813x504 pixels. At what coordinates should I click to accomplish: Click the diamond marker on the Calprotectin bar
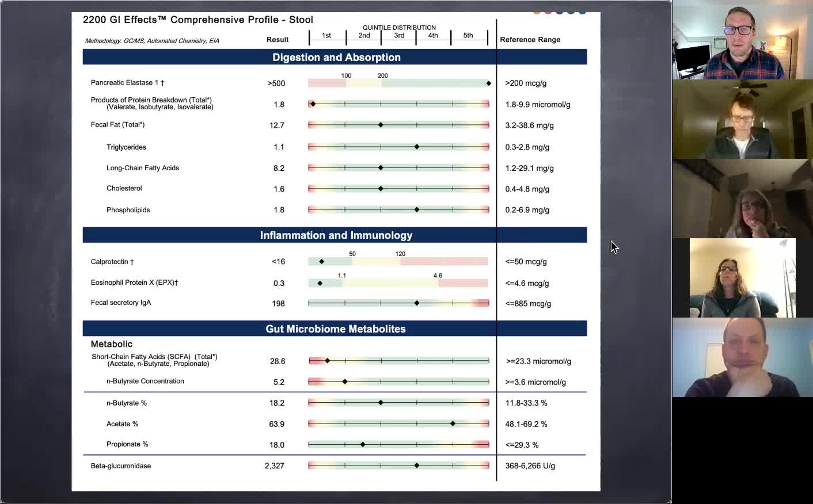point(321,262)
